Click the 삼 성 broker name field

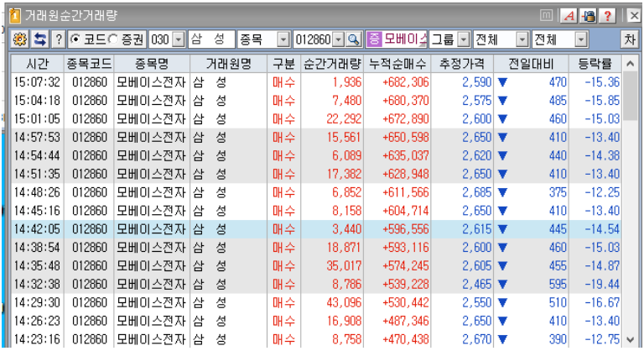[211, 39]
